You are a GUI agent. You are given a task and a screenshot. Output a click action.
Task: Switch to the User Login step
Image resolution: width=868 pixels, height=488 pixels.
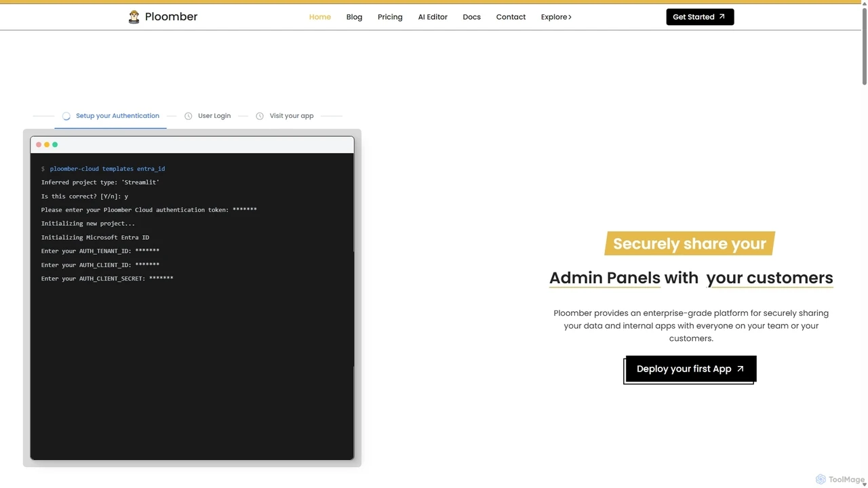coord(208,116)
